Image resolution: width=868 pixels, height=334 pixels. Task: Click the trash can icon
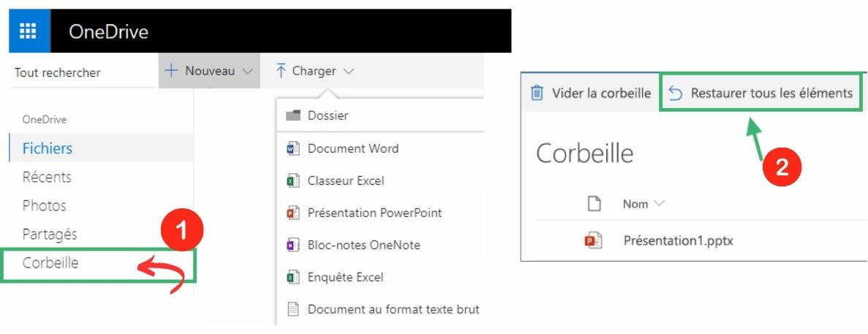(x=537, y=93)
